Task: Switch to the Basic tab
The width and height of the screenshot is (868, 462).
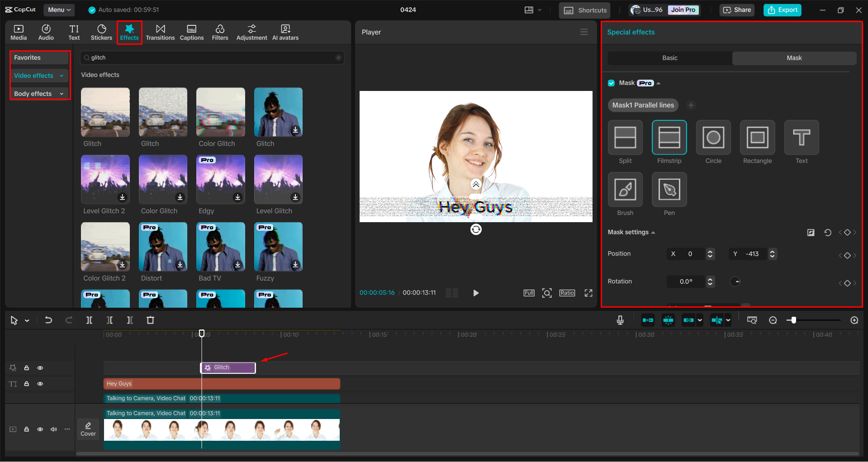Action: coord(669,58)
